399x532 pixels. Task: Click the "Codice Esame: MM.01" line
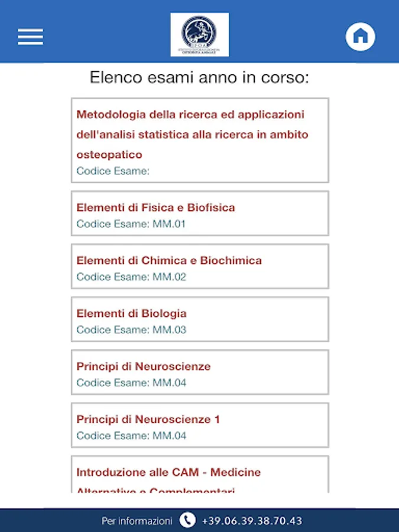point(131,224)
